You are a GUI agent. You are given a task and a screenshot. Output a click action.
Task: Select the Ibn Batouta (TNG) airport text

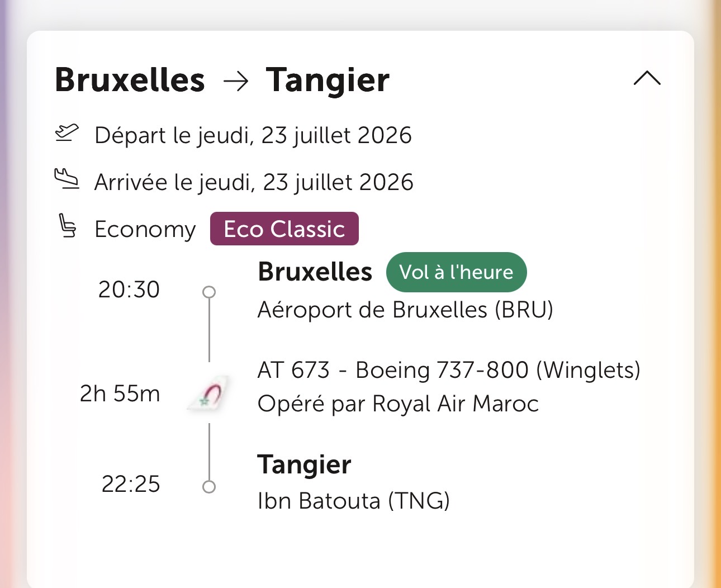pyautogui.click(x=353, y=501)
